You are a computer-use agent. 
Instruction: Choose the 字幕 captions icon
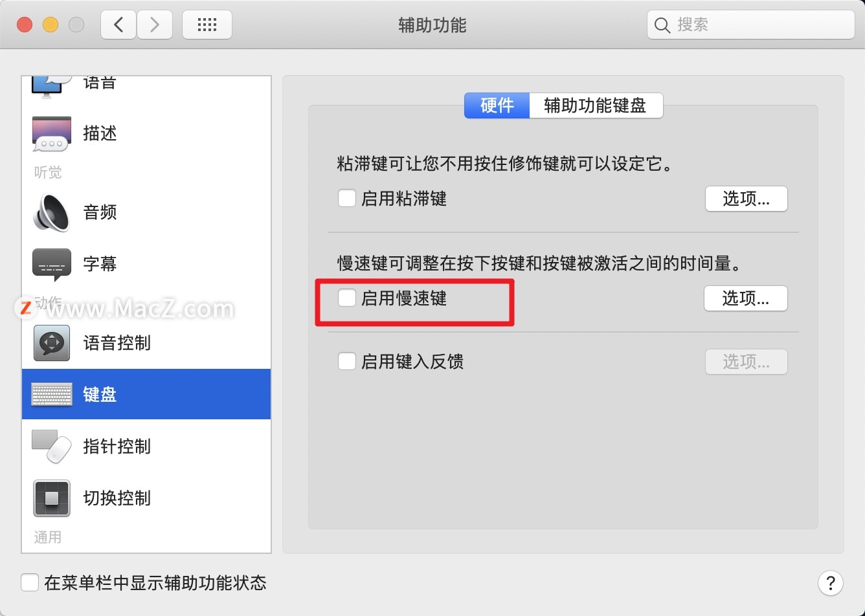pyautogui.click(x=52, y=265)
